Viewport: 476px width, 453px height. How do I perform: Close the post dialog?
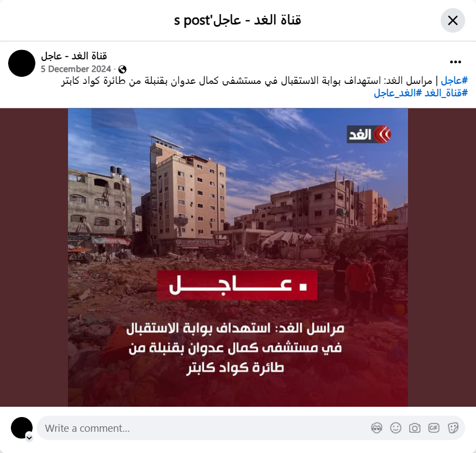coord(453,21)
